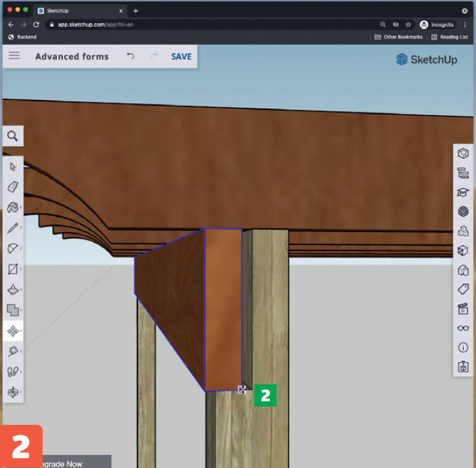Open the Instructor graduation cap panel

pos(463,192)
